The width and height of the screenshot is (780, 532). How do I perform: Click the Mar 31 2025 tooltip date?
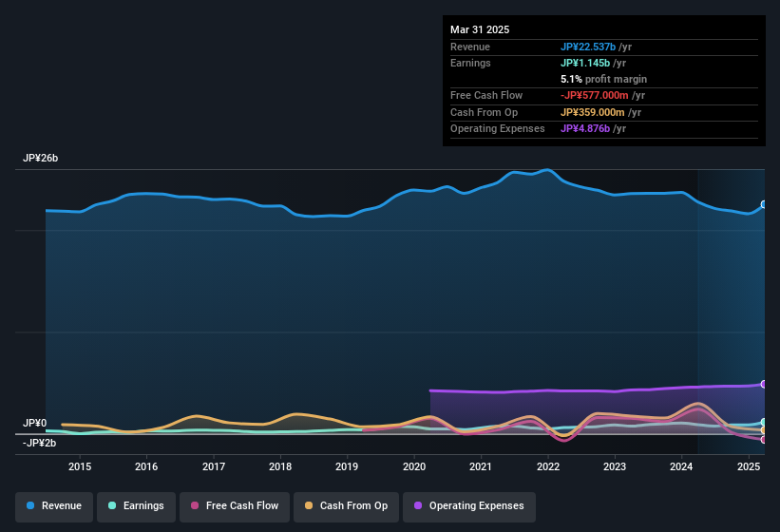[x=480, y=29]
